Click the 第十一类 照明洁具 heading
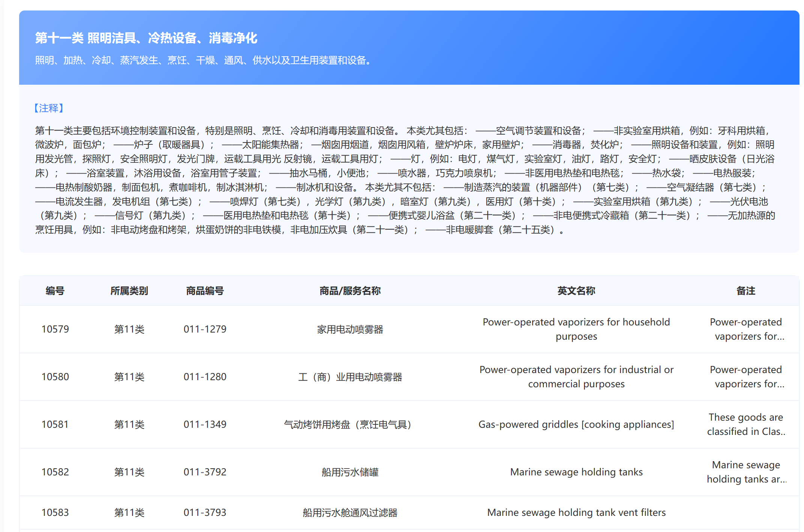Image resolution: width=804 pixels, height=532 pixels. (146, 38)
